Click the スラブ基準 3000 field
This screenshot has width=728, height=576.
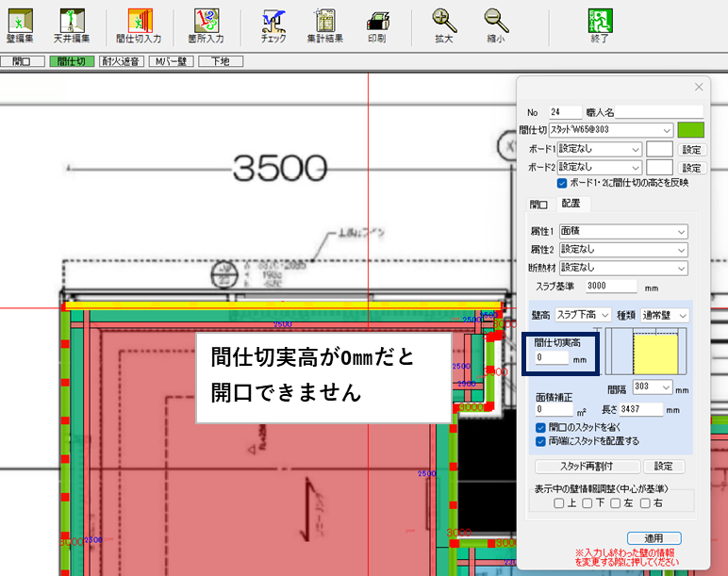pyautogui.click(x=611, y=286)
